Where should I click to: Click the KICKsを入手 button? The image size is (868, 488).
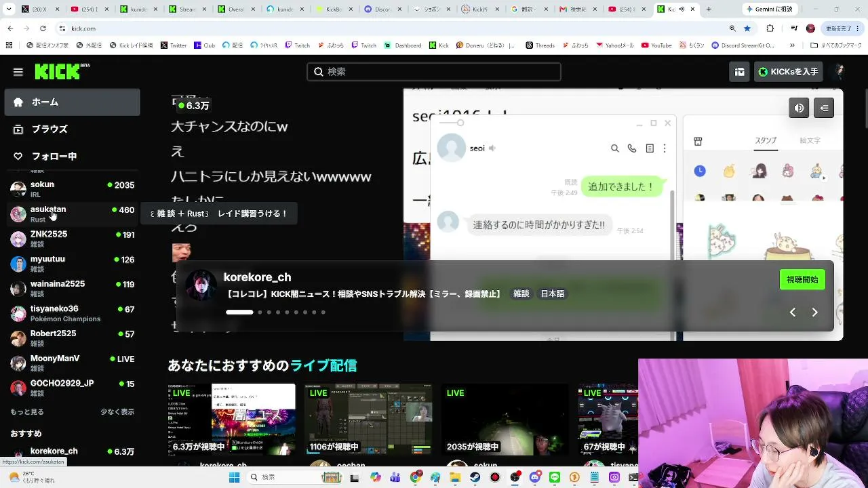[x=788, y=72]
